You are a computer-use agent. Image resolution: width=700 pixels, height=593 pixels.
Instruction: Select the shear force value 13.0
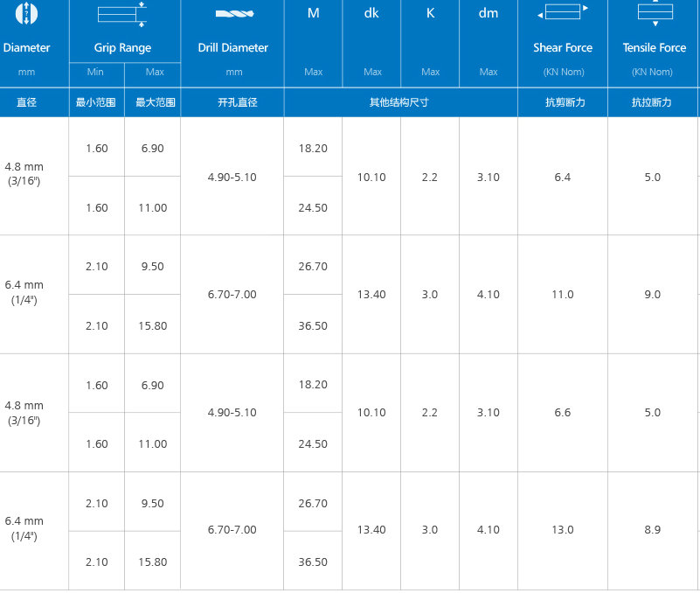point(563,530)
